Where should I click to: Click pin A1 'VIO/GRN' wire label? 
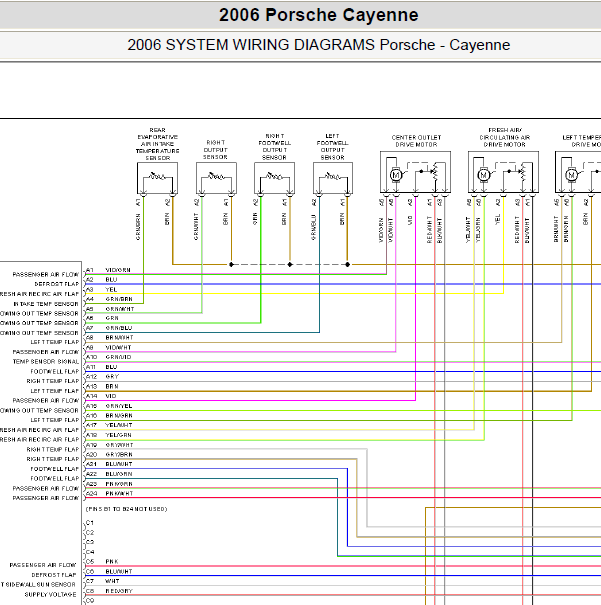coord(118,270)
